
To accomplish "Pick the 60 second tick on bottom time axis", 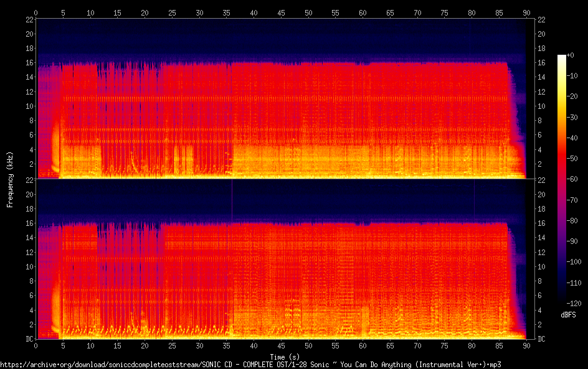I will click(x=363, y=345).
